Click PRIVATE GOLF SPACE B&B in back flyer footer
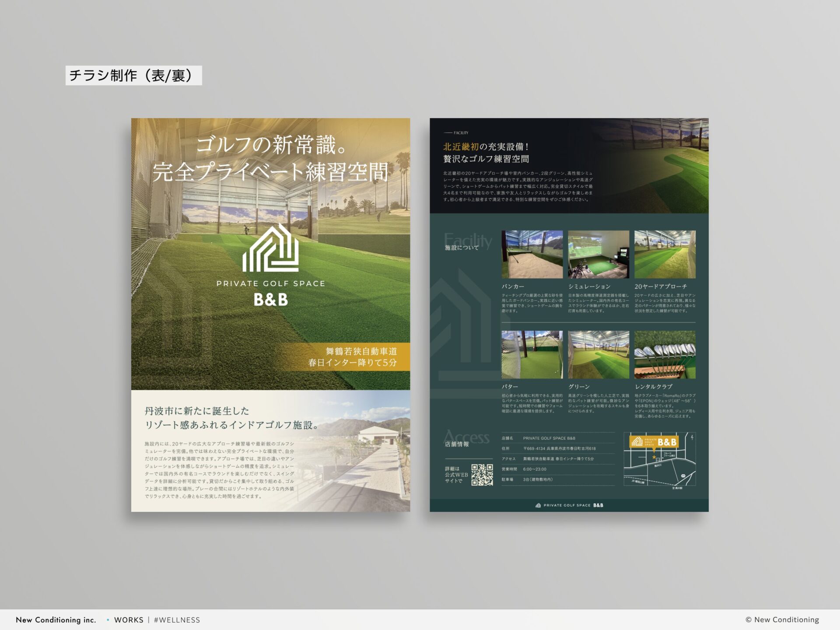 tap(573, 505)
